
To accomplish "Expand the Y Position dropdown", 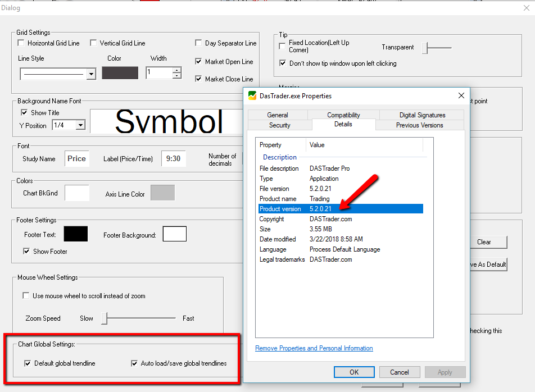I will click(x=80, y=125).
